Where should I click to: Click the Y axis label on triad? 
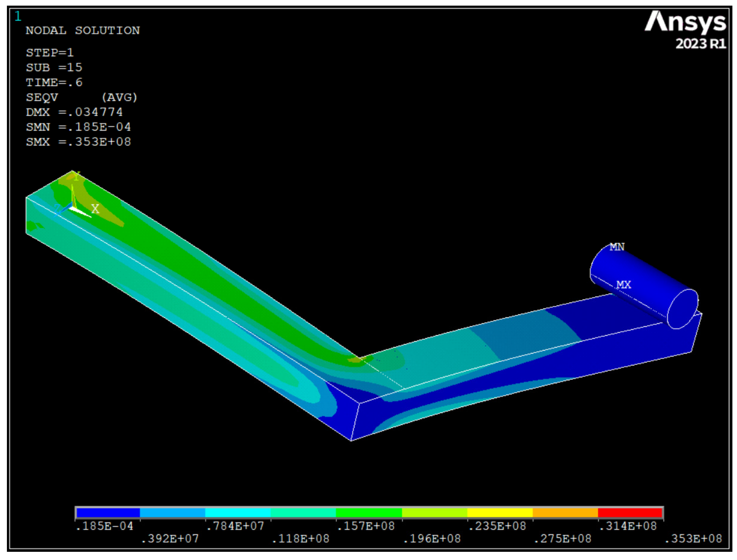point(77,176)
